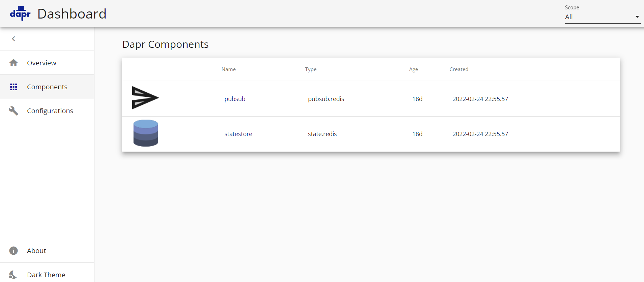Click the About info icon
Image resolution: width=644 pixels, height=282 pixels.
(x=13, y=251)
